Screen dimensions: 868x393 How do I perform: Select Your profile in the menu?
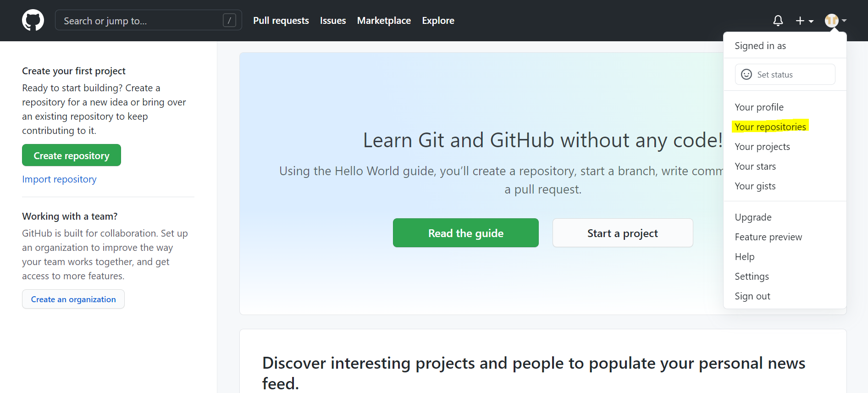759,107
